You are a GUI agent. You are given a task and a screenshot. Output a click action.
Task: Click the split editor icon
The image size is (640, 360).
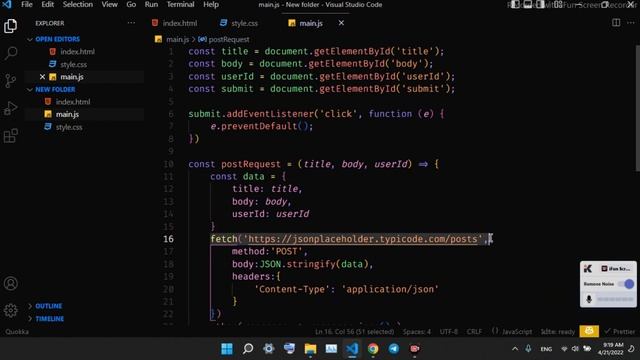pyautogui.click(x=616, y=23)
